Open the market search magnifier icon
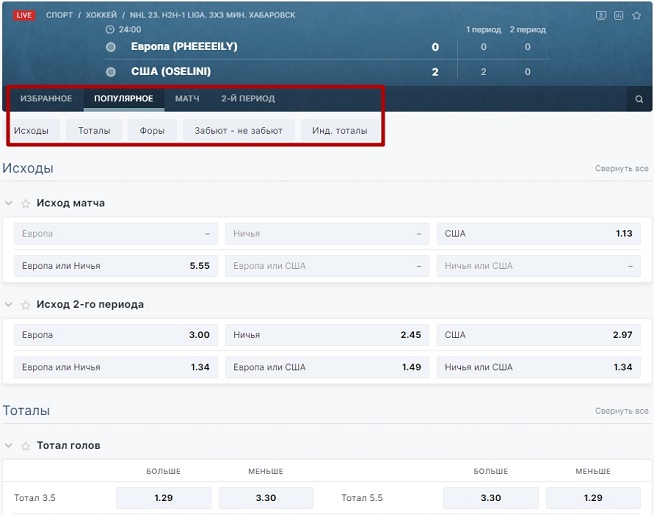654x515 pixels. (x=639, y=99)
